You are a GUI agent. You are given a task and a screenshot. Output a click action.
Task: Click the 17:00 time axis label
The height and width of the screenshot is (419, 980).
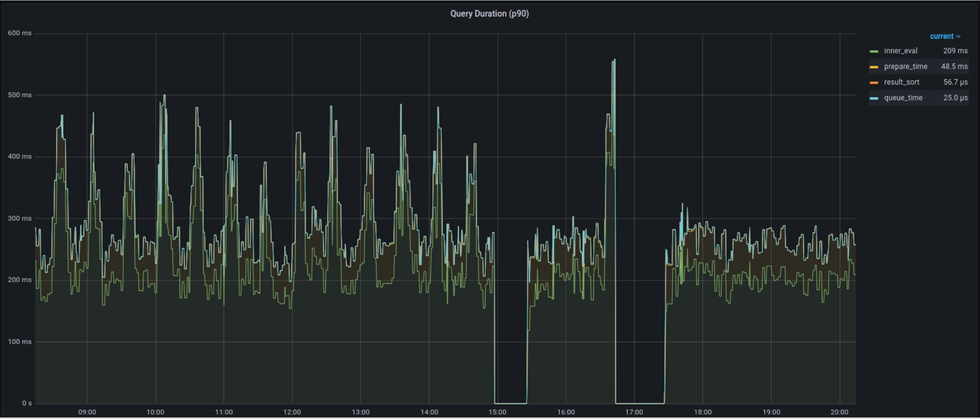pyautogui.click(x=634, y=412)
